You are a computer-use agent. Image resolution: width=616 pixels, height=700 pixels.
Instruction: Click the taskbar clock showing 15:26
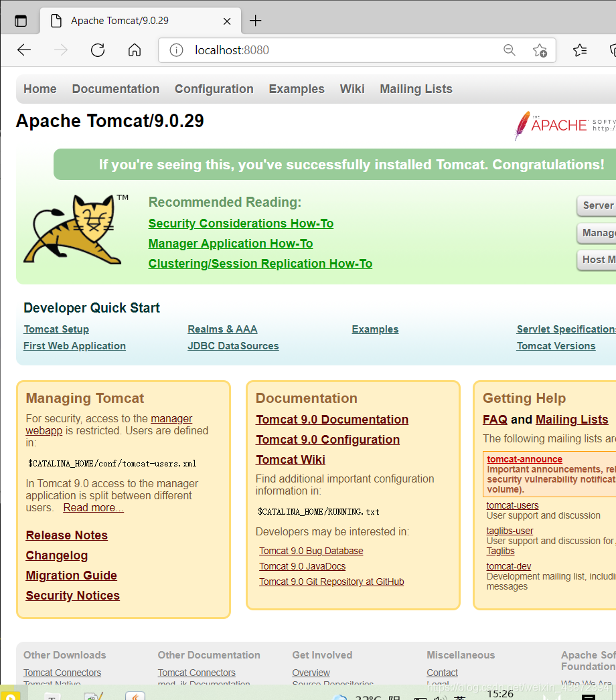click(x=500, y=694)
